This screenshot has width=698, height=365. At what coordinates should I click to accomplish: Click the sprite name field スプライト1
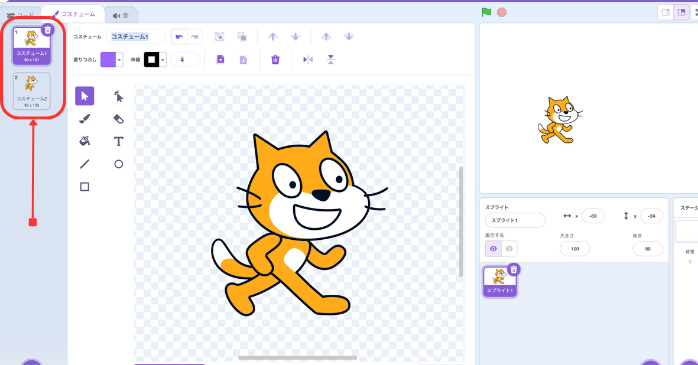point(515,220)
